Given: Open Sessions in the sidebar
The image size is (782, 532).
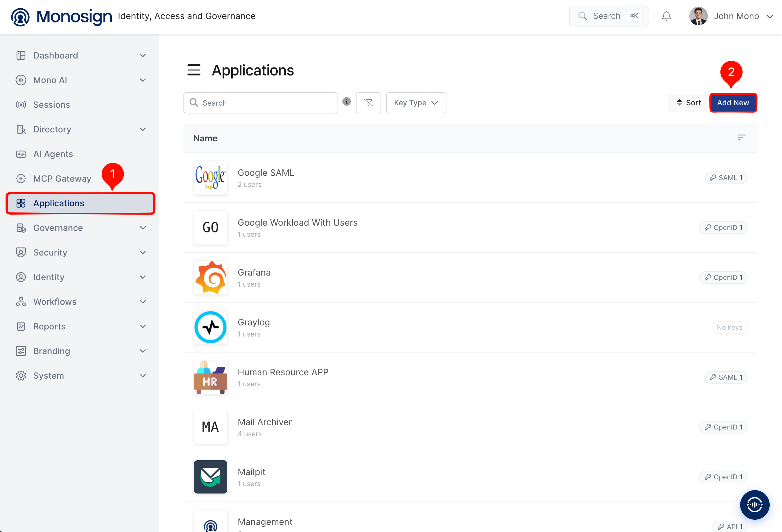Looking at the screenshot, I should [x=80, y=105].
